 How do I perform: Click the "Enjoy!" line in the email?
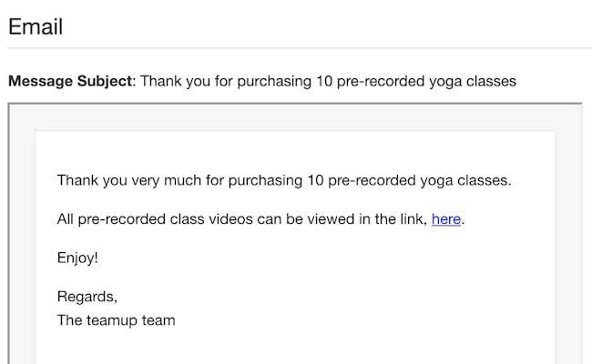click(77, 258)
